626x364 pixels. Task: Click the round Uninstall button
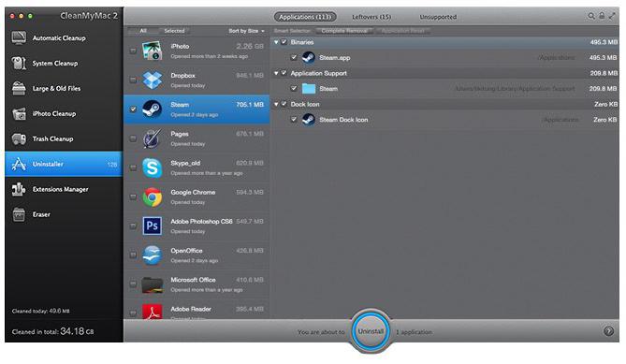(x=371, y=331)
